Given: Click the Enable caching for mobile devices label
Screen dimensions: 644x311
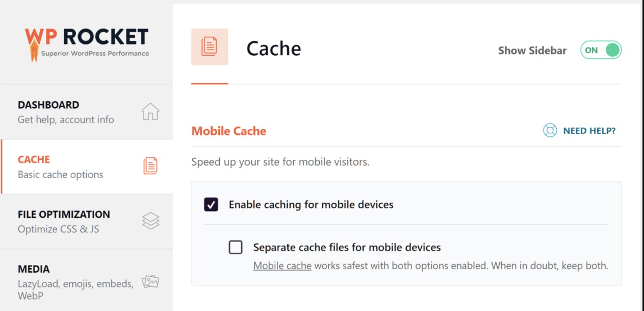Looking at the screenshot, I should (x=311, y=205).
